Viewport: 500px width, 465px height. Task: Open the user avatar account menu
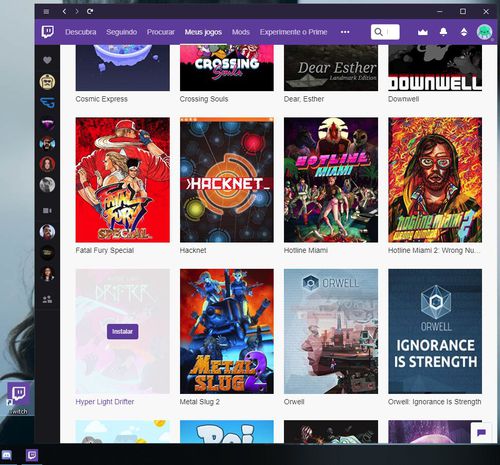(x=484, y=32)
